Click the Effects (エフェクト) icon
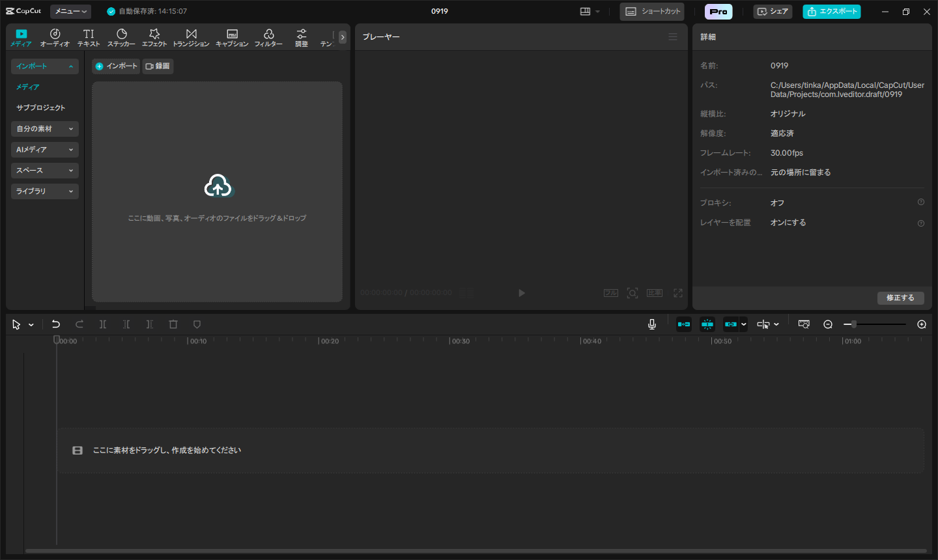The image size is (938, 560). pyautogui.click(x=154, y=37)
